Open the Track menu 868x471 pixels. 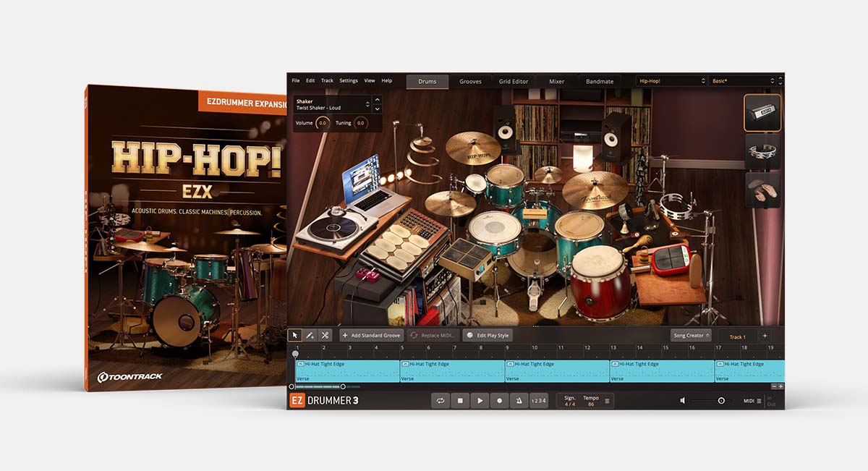click(327, 81)
